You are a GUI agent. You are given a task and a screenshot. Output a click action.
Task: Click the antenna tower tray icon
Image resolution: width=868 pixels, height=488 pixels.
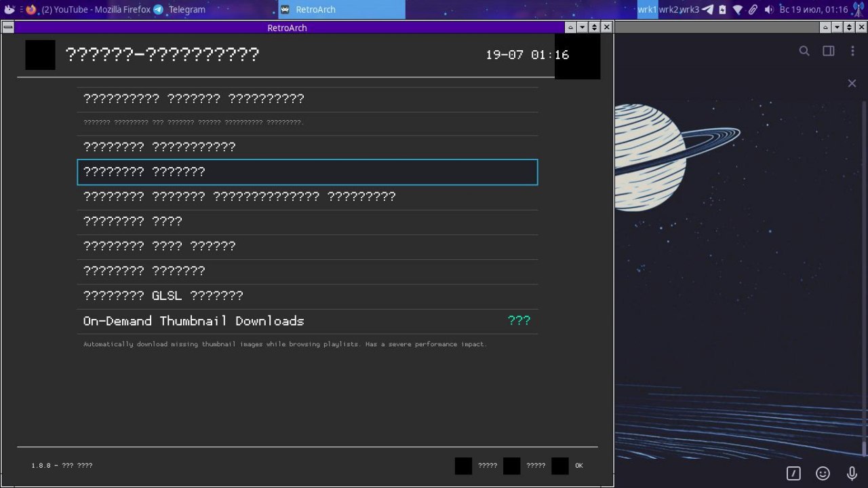pyautogui.click(x=859, y=10)
